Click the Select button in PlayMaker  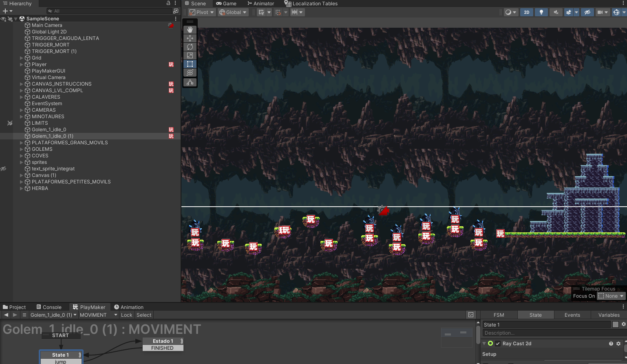click(x=144, y=315)
